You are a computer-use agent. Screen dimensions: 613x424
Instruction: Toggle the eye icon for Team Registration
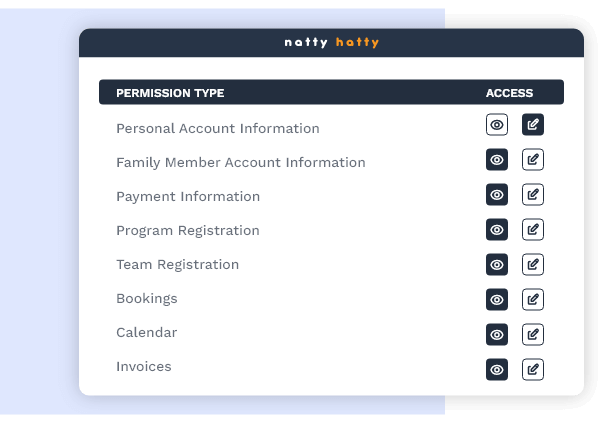(x=497, y=265)
